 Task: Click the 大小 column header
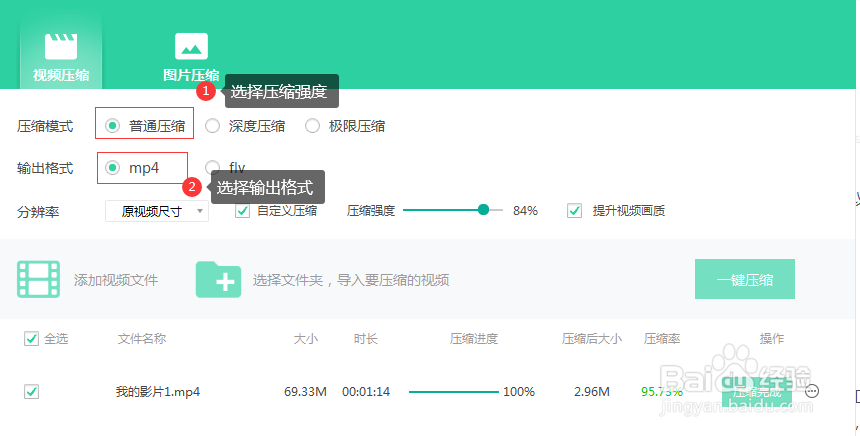[x=305, y=339]
